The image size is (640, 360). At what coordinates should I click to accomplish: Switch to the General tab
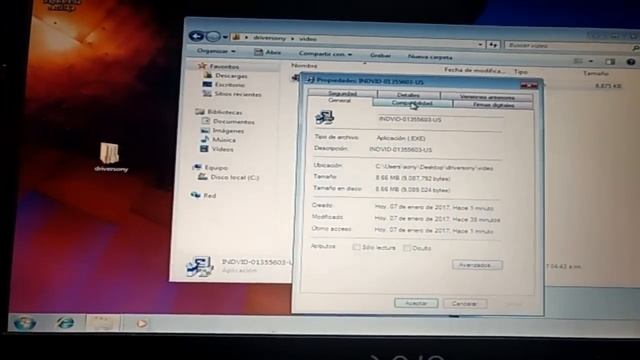[x=339, y=100]
